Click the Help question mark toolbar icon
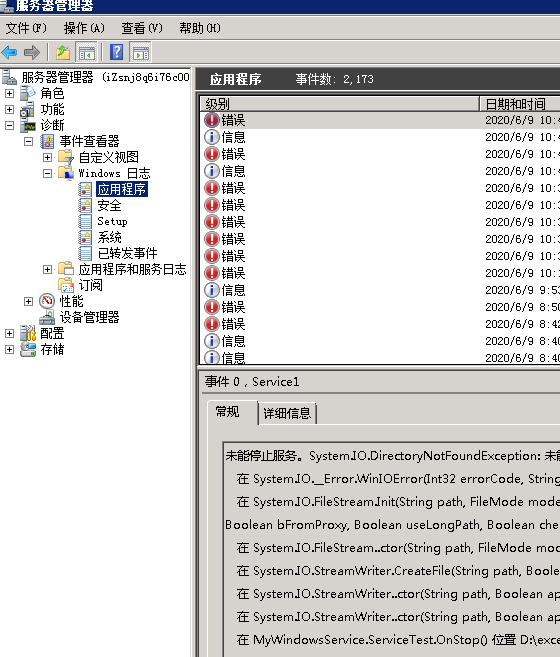The height and width of the screenshot is (657, 560). point(116,52)
